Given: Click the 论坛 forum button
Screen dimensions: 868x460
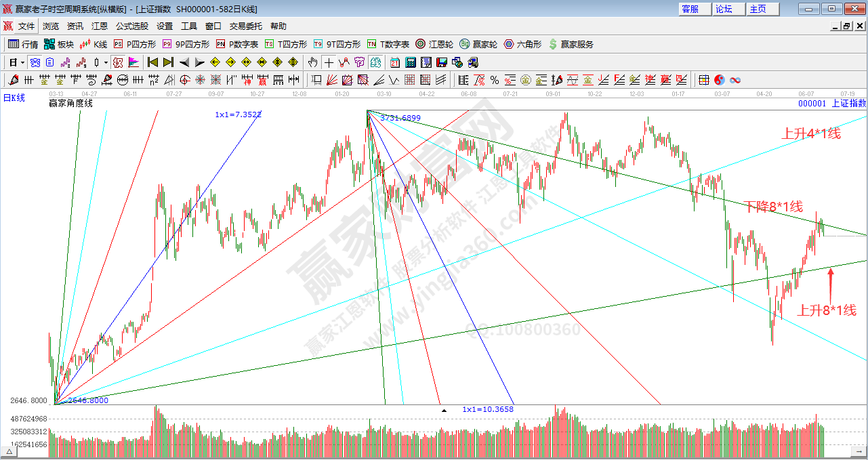Looking at the screenshot, I should (x=724, y=9).
